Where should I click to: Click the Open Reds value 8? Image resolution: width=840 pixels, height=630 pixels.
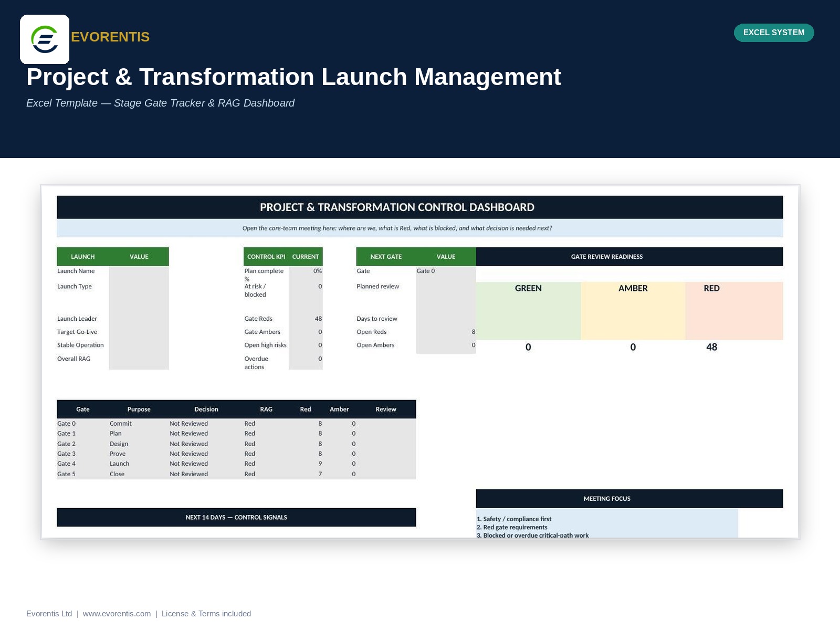tap(474, 332)
